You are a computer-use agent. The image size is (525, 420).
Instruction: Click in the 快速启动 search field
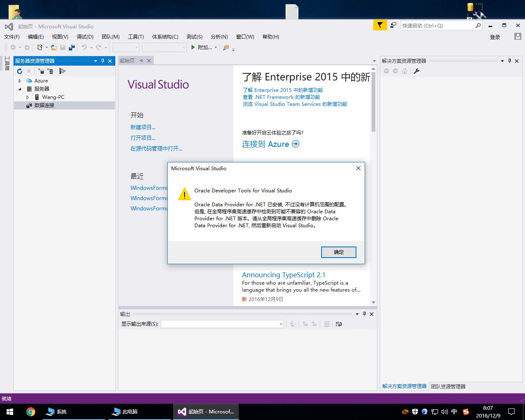click(x=438, y=25)
